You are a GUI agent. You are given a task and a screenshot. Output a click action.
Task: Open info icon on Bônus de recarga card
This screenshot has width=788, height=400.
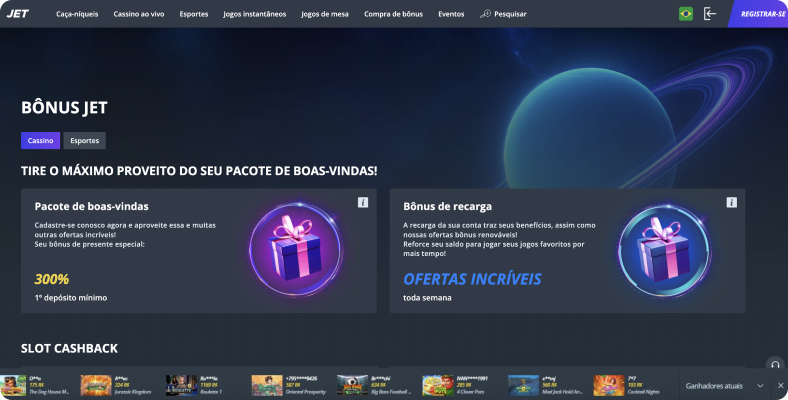(732, 203)
